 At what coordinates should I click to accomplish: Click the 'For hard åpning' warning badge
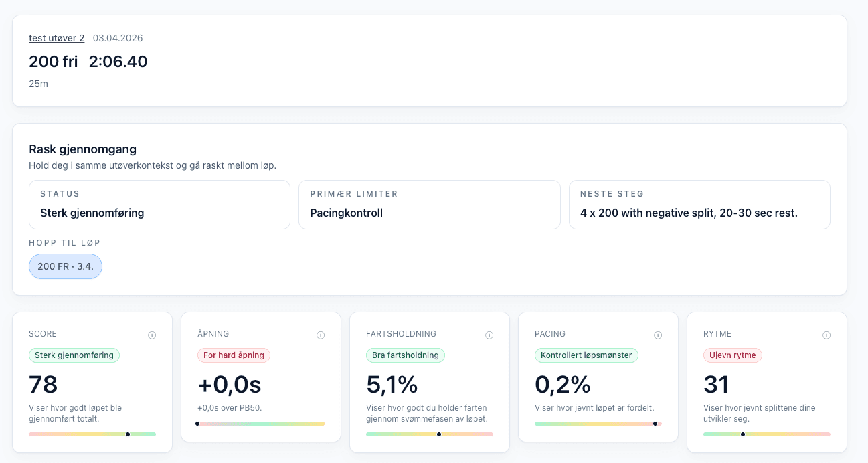[234, 355]
